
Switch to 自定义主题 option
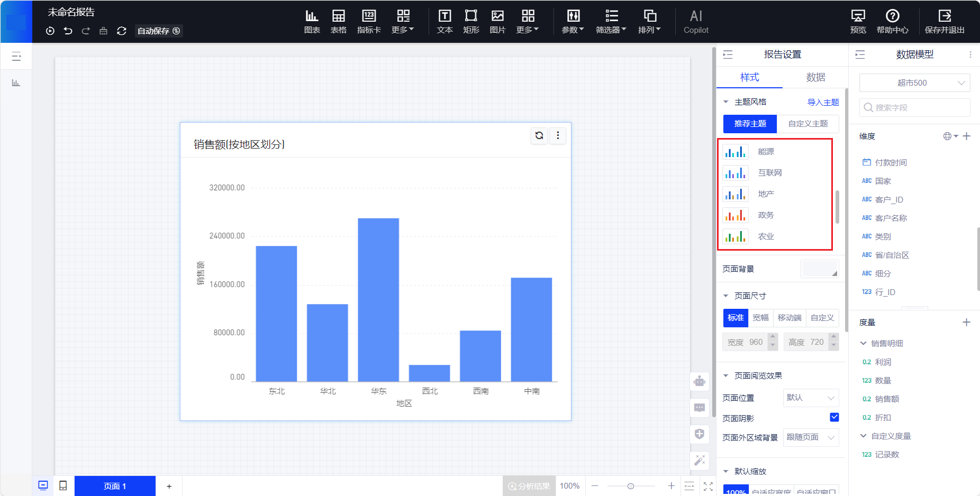tap(807, 124)
